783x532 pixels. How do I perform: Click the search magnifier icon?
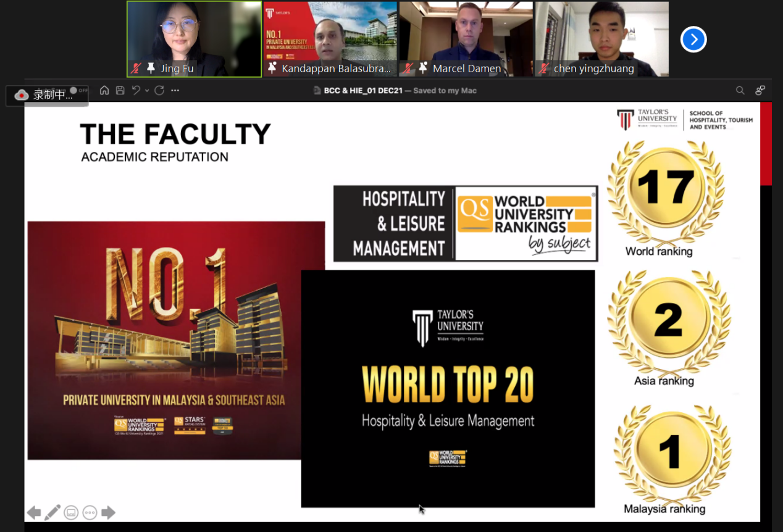pyautogui.click(x=740, y=90)
